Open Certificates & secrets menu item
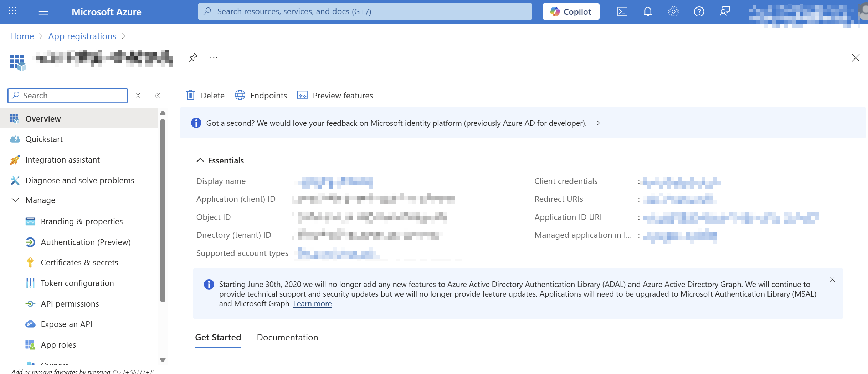Screen dimensions: 868x374 point(79,262)
